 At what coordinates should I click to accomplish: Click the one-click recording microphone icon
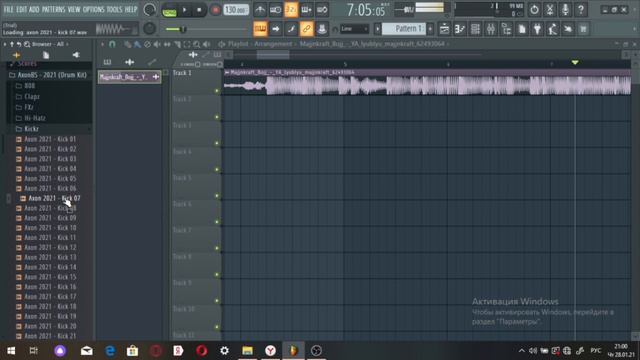[565, 9]
